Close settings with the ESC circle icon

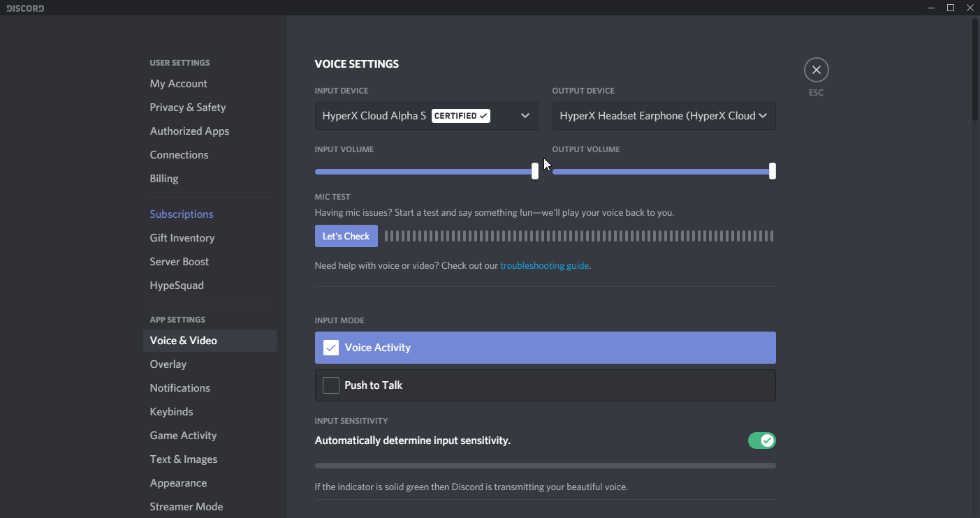[x=816, y=70]
